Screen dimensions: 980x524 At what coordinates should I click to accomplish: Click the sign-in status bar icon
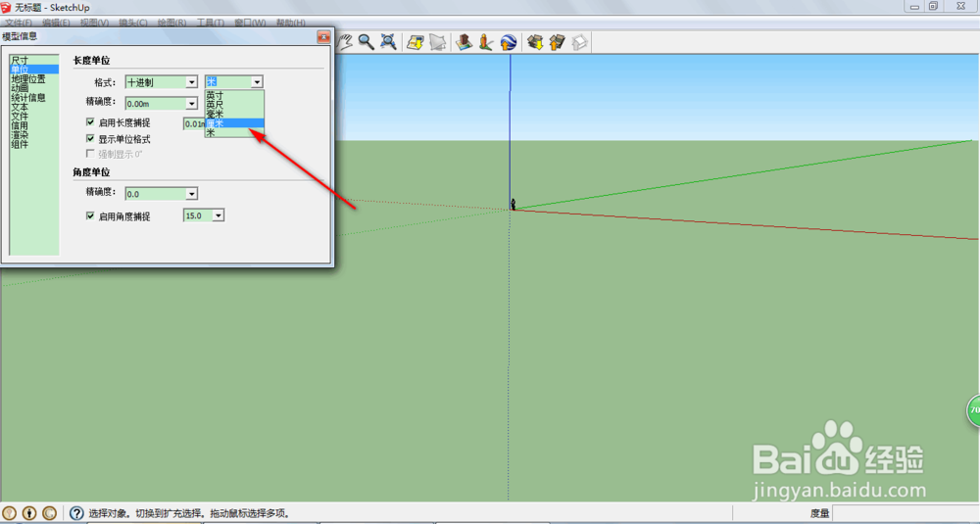[49, 513]
